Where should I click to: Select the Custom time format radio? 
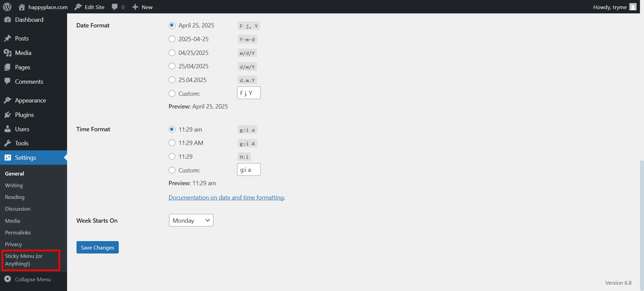pyautogui.click(x=172, y=170)
